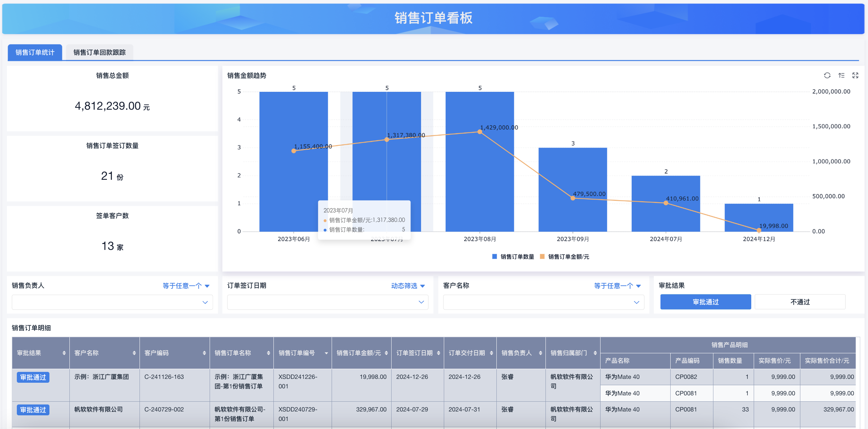Select the 销售订单统计 tab

(x=35, y=52)
